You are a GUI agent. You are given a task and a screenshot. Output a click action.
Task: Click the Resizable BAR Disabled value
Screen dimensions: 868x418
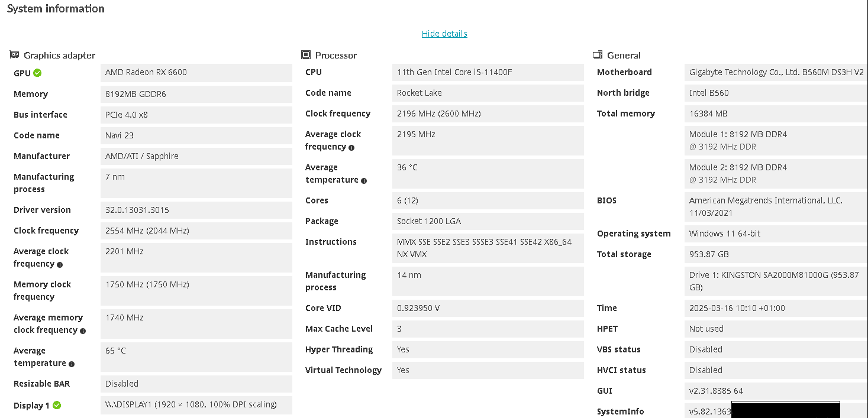coord(122,384)
